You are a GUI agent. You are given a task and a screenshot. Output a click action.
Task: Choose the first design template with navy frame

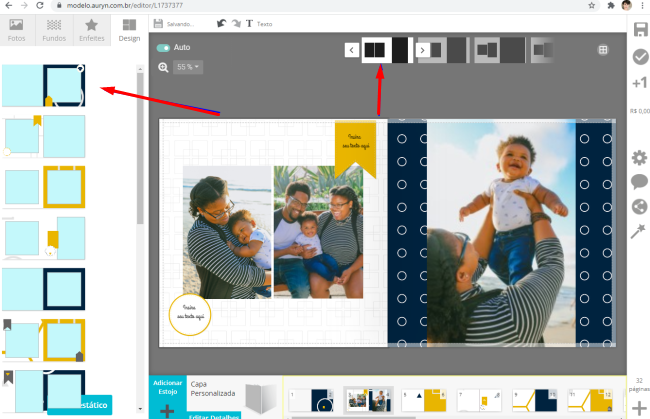[44, 85]
